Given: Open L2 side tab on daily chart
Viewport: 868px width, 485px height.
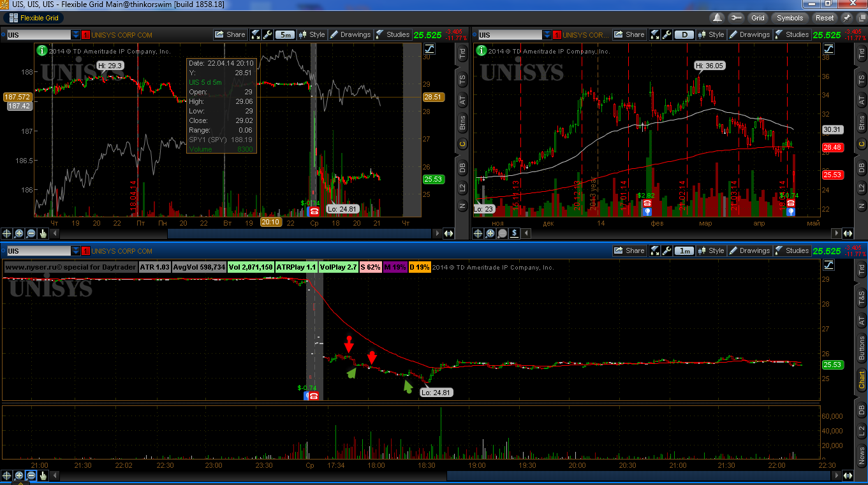Looking at the screenshot, I should click(x=862, y=187).
